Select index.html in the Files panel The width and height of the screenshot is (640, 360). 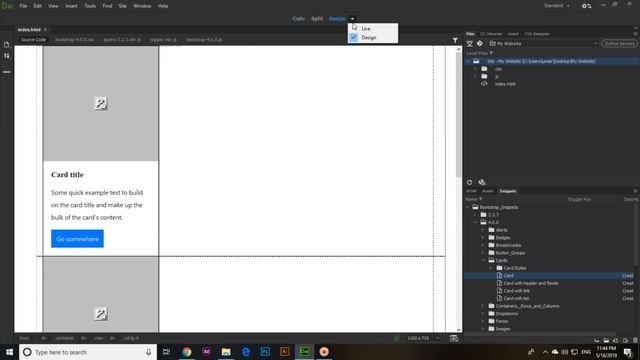click(505, 84)
